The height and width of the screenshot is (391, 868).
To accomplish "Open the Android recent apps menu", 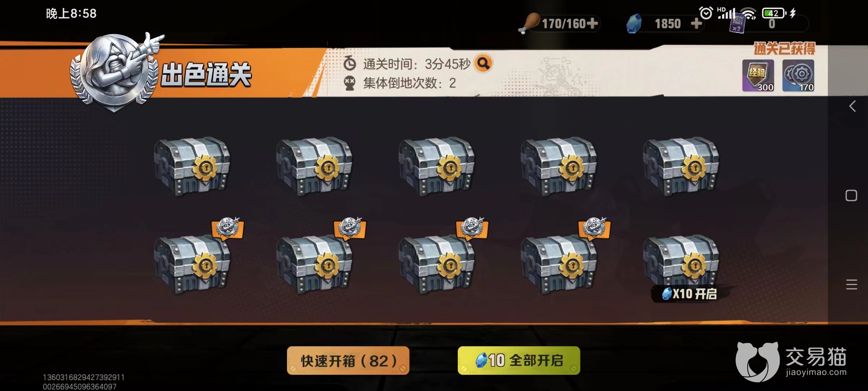I will coord(852,285).
